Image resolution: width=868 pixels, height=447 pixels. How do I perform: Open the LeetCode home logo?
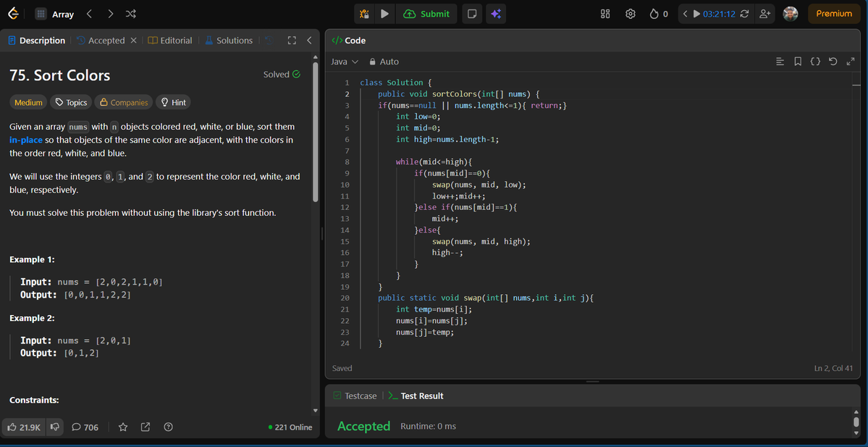tap(13, 14)
